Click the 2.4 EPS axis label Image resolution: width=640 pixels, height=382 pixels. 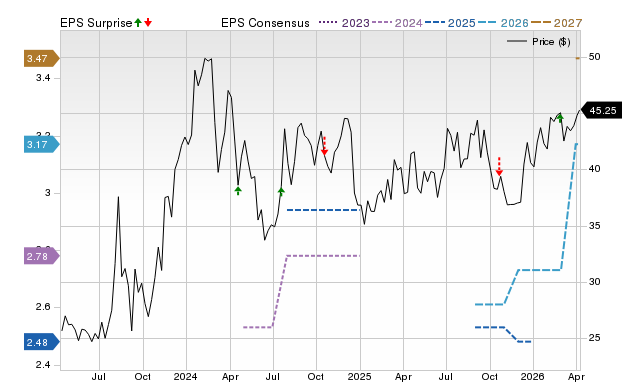coord(43,364)
